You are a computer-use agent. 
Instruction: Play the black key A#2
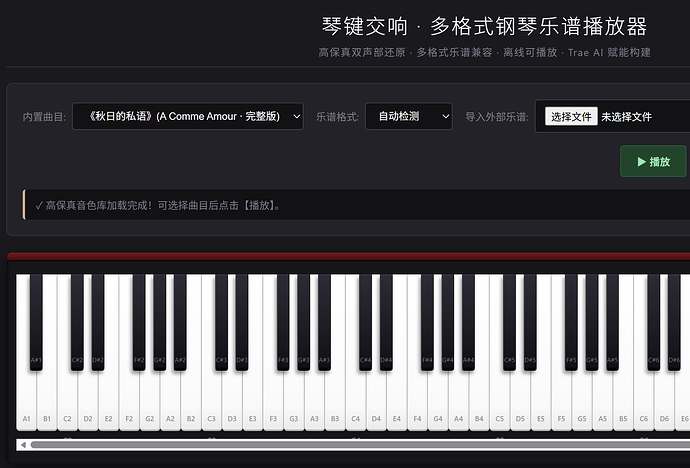180,322
